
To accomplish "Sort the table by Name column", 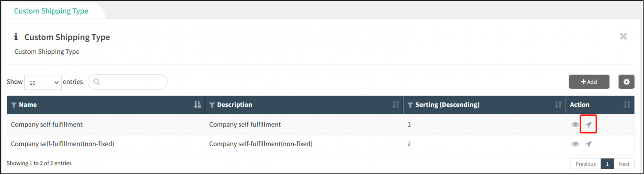I will tap(197, 105).
